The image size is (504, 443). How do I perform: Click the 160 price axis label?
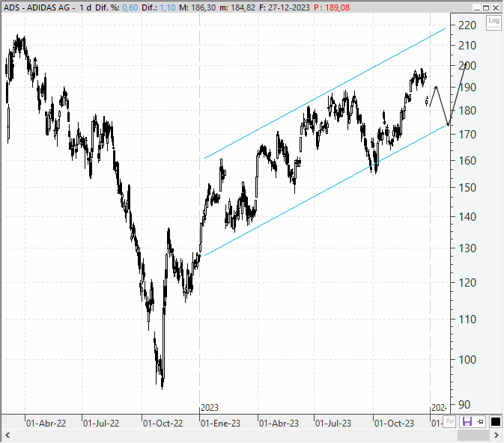(x=467, y=161)
